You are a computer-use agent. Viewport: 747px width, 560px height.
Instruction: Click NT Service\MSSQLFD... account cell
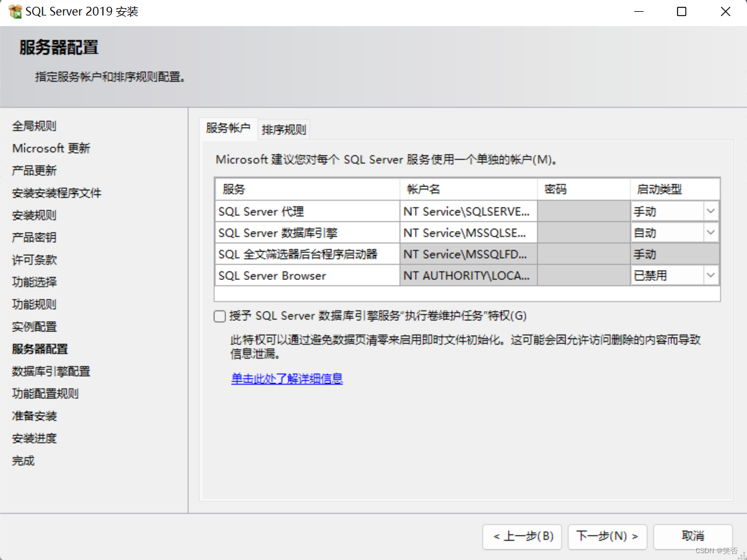click(x=468, y=254)
